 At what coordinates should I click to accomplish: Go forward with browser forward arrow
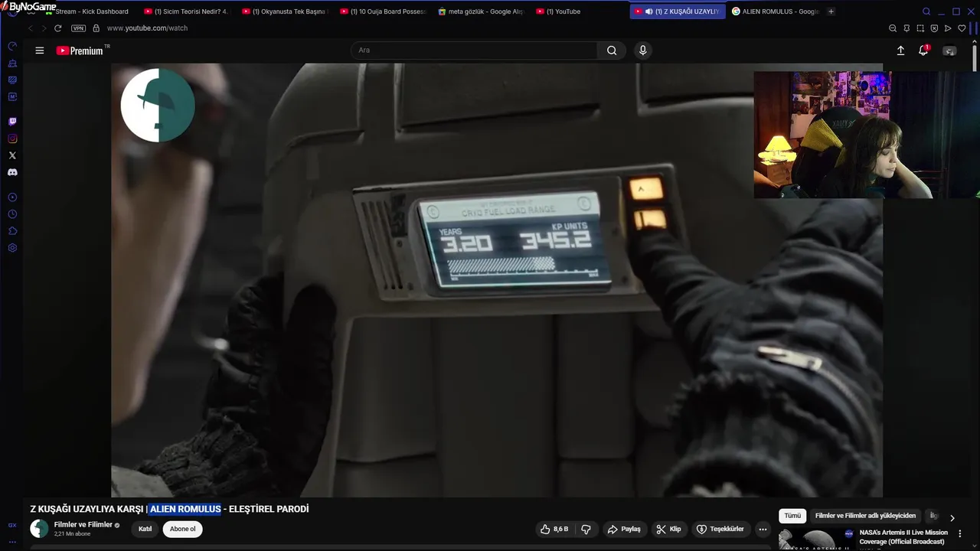(x=43, y=28)
